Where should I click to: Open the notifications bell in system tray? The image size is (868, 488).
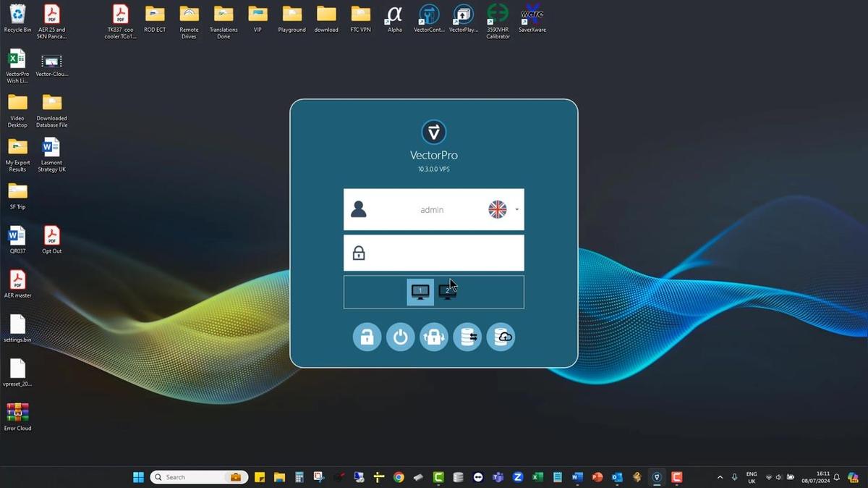[x=837, y=477]
